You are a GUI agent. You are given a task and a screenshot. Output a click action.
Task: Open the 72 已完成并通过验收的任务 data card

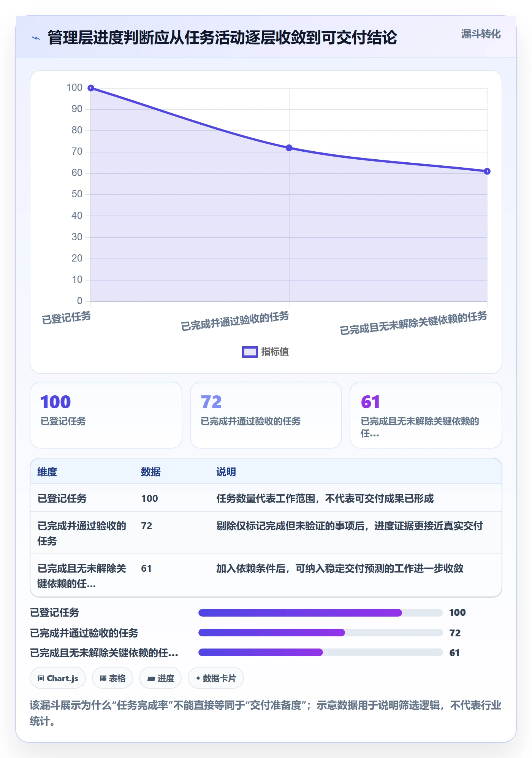tap(266, 415)
